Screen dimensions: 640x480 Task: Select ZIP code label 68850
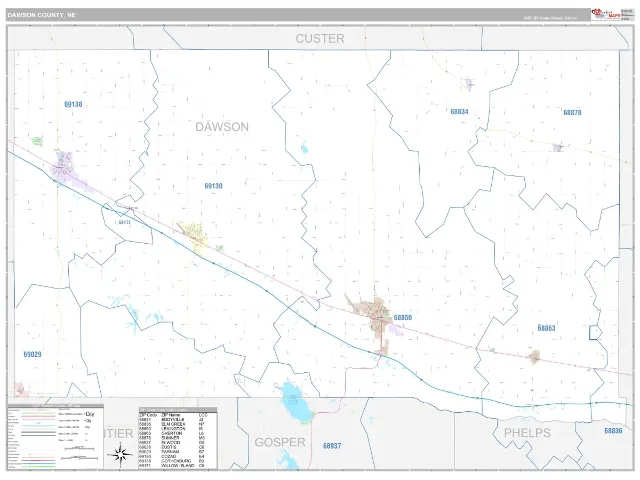coord(403,318)
